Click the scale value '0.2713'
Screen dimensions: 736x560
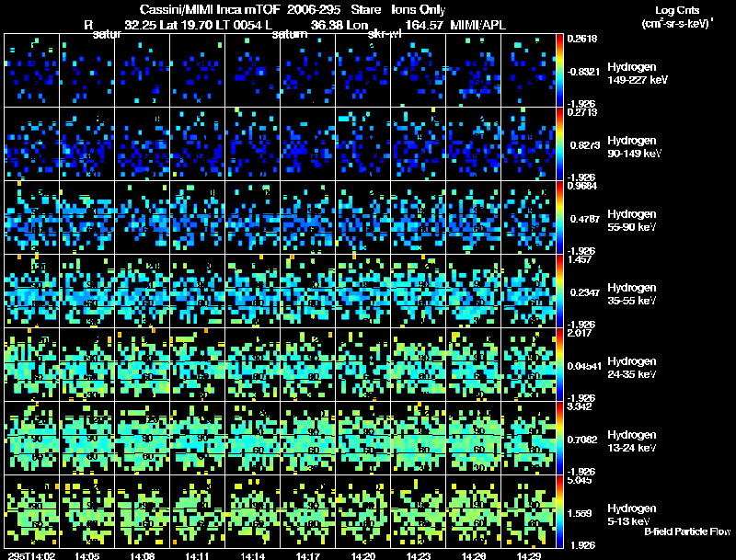coord(582,112)
